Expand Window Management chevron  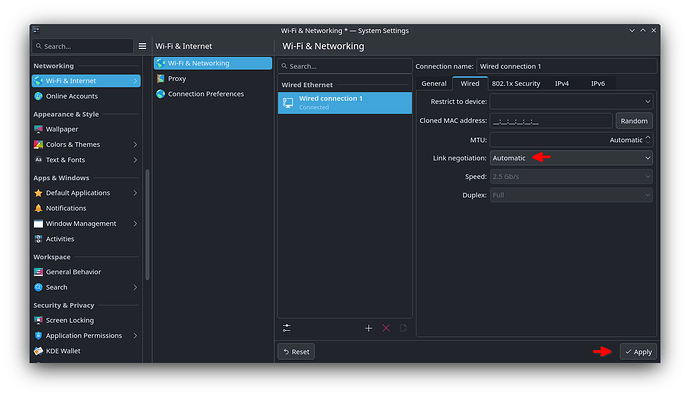(x=135, y=224)
